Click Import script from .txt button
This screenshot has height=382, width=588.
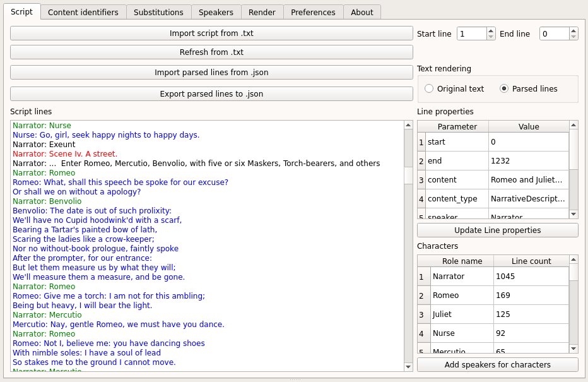[x=211, y=33]
